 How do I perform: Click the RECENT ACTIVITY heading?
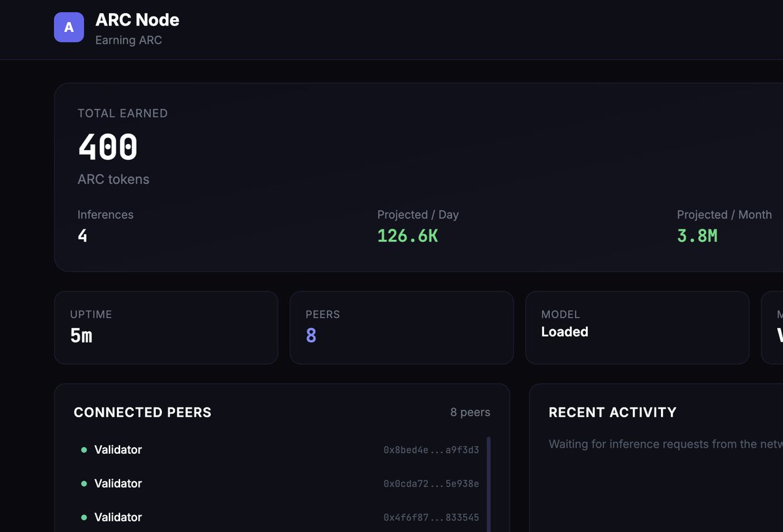click(x=613, y=412)
